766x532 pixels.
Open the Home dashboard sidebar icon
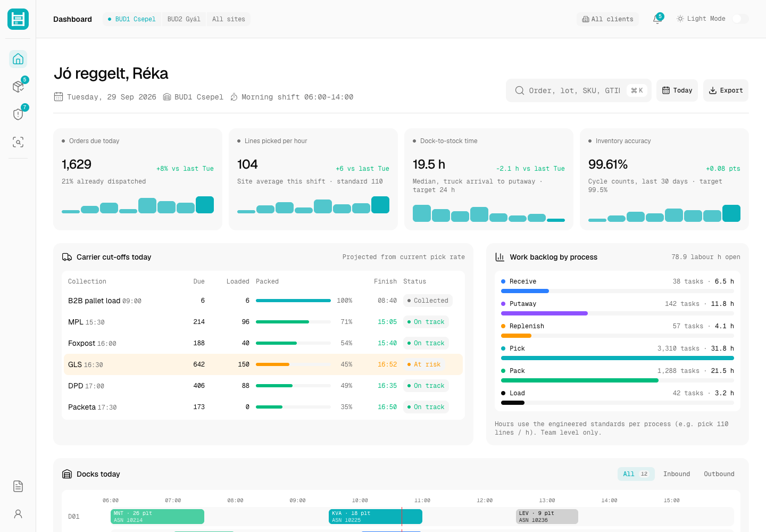click(x=18, y=59)
